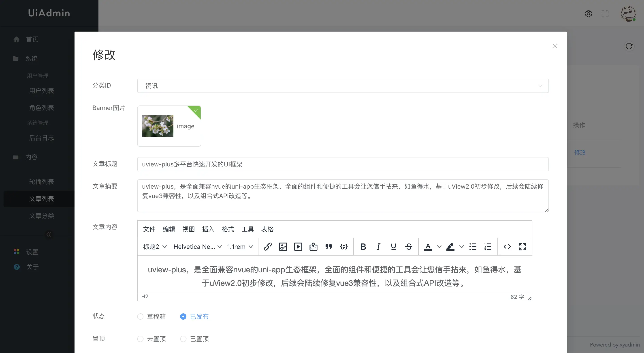Click the 文章标题 input field
Viewport: 644px width, 353px height.
coord(343,164)
